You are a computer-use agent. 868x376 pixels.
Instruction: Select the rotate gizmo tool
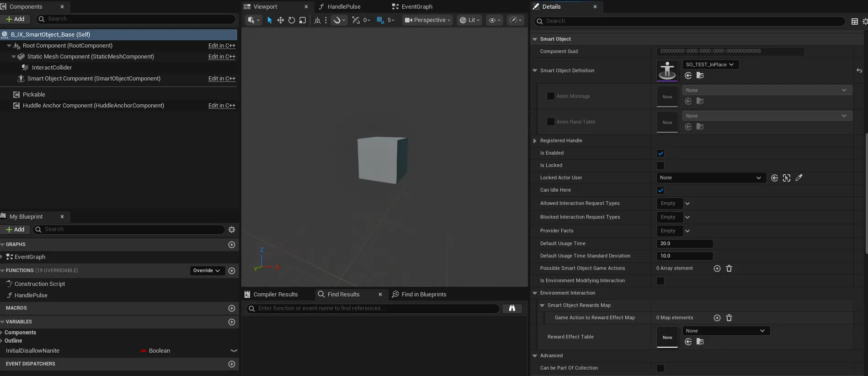[292, 20]
